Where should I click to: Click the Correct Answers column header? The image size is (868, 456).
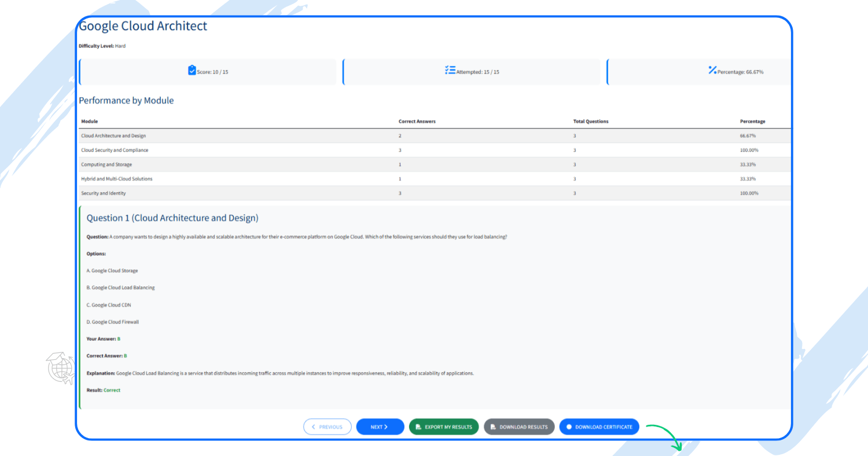click(417, 122)
